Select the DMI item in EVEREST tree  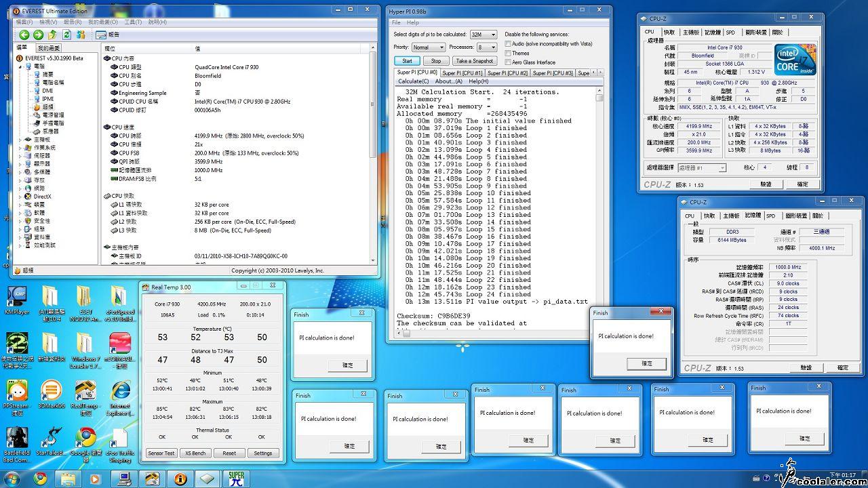[47, 90]
